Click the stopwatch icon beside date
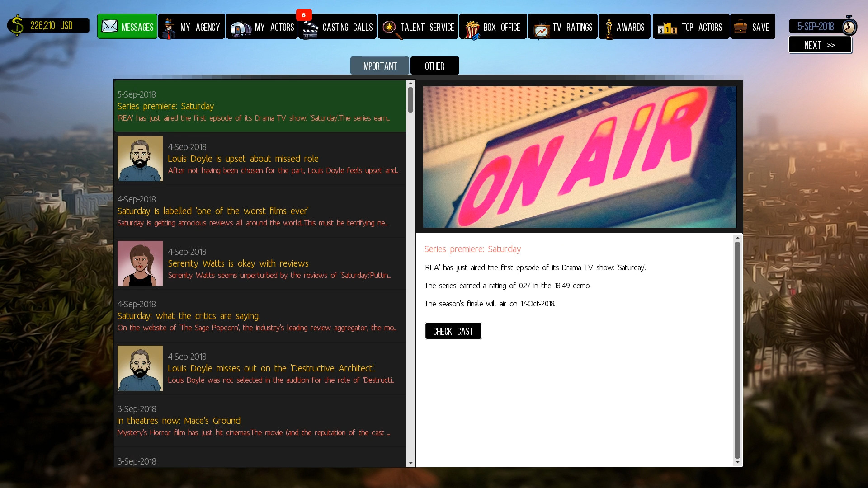 coord(849,26)
